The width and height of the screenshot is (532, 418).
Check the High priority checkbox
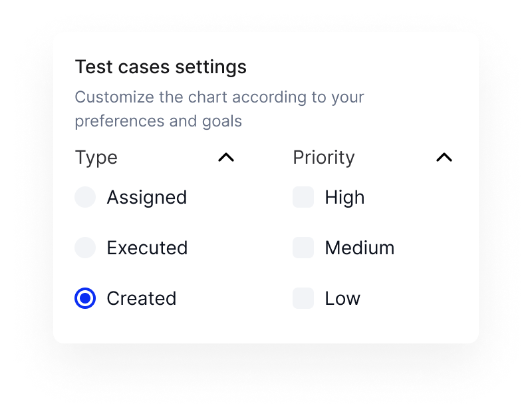tap(303, 197)
